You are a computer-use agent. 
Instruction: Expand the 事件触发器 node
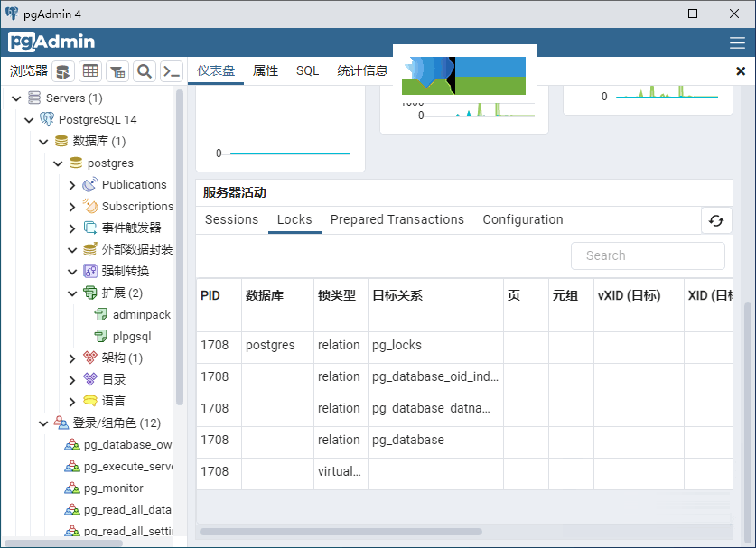[72, 228]
